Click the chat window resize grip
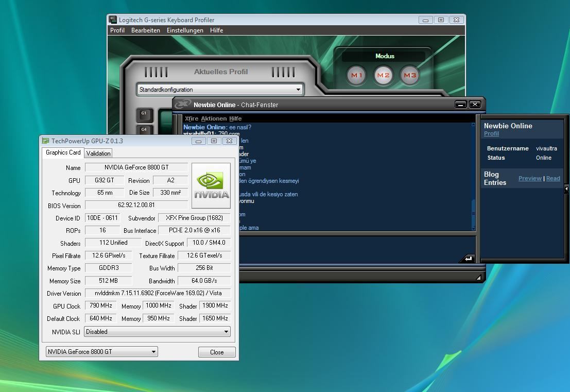Image resolution: width=570 pixels, height=392 pixels. 479,278
